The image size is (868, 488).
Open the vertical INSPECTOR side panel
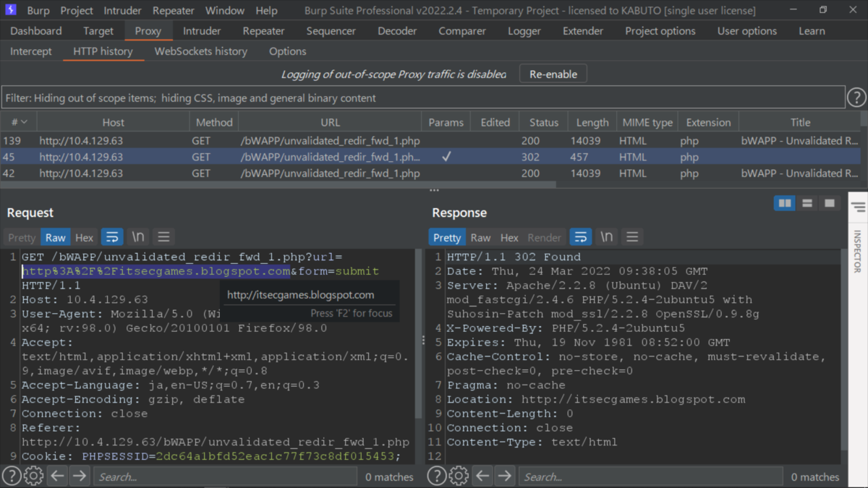[858, 251]
